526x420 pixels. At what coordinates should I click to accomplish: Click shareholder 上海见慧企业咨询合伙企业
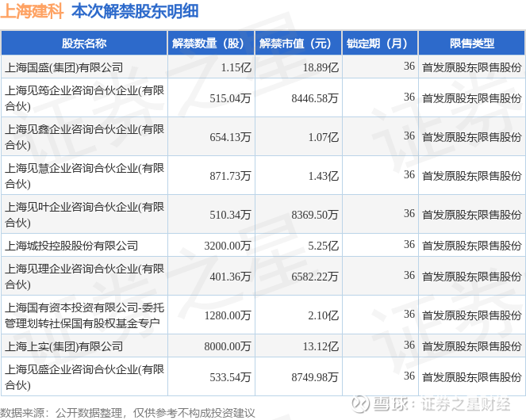pyautogui.click(x=84, y=176)
